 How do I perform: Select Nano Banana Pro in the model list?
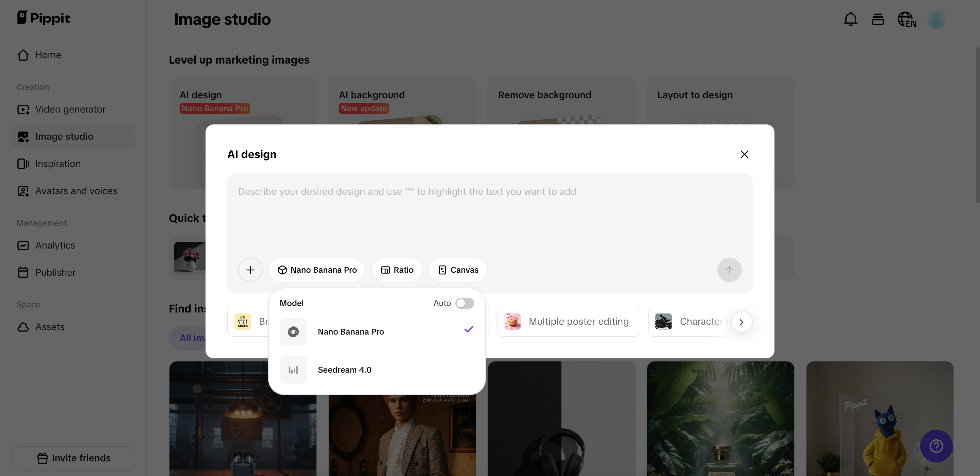pyautogui.click(x=351, y=331)
